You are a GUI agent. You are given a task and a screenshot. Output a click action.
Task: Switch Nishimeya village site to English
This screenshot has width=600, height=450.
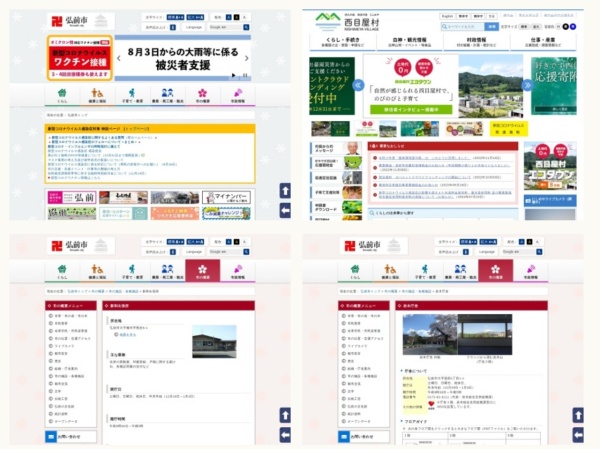447,16
